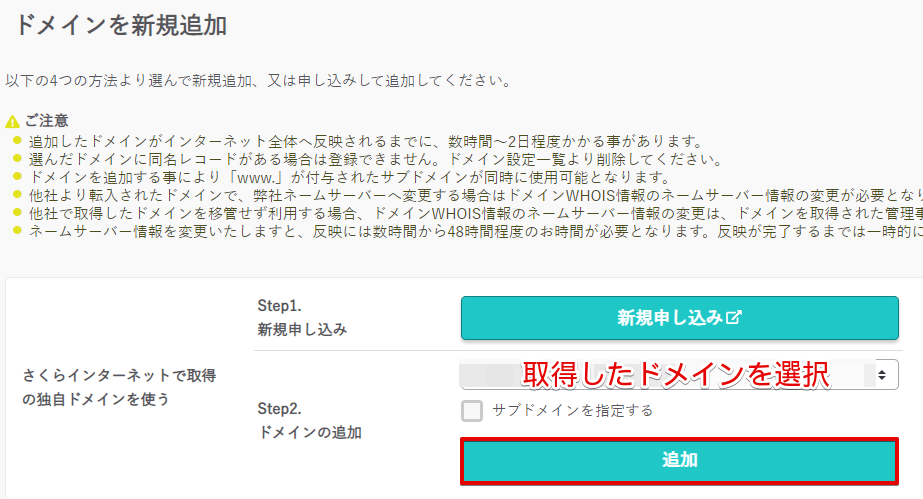Screen dimensions: 923x499
Task: Click the note about 数時間〜2日程度 reflection
Action: [x=366, y=142]
